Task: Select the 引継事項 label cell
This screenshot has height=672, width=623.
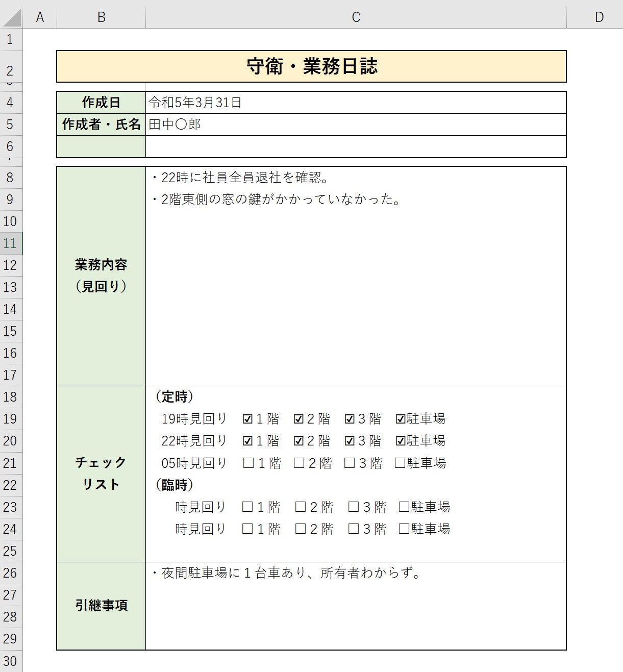Action: pyautogui.click(x=101, y=606)
